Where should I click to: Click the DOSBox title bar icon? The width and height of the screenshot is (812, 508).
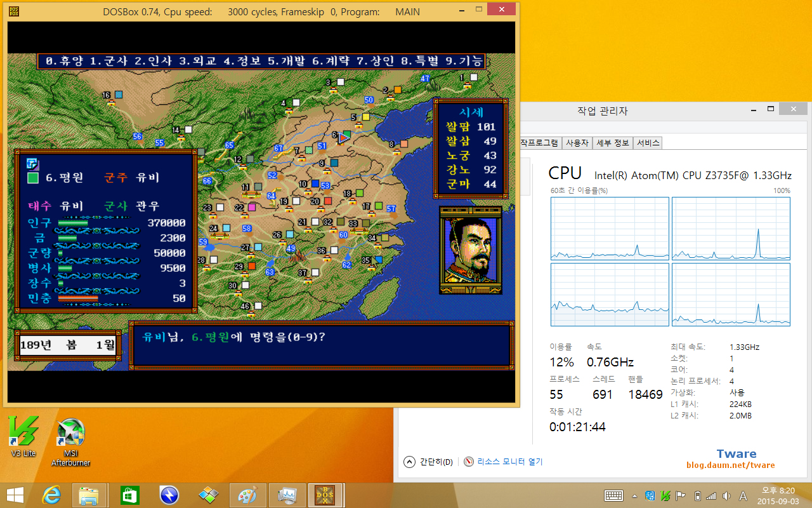pyautogui.click(x=14, y=11)
